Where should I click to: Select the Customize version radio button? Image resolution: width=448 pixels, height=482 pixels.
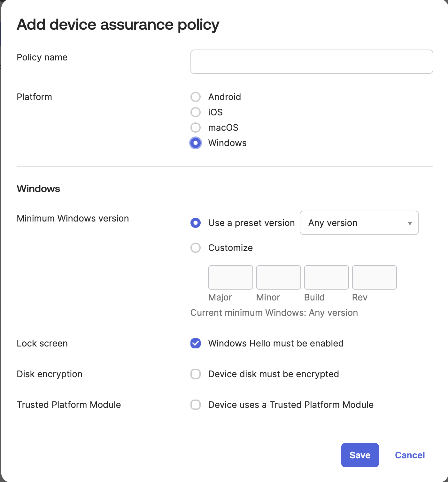pyautogui.click(x=196, y=248)
